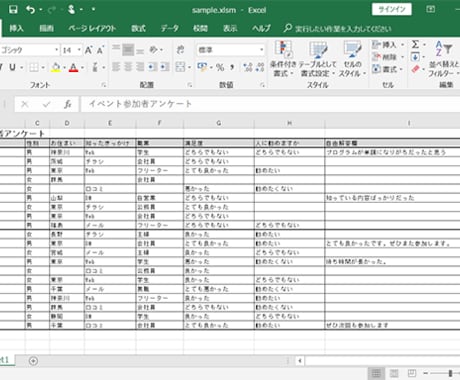Click formula bar text イベント参加者アンケート
Viewport: 460px width, 380px height.
coord(140,104)
